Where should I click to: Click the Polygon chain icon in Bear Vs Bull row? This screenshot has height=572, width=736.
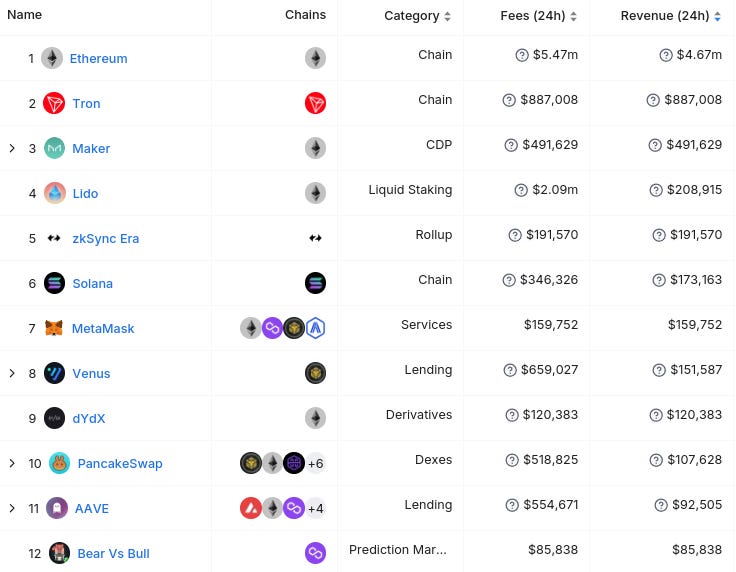coord(315,553)
